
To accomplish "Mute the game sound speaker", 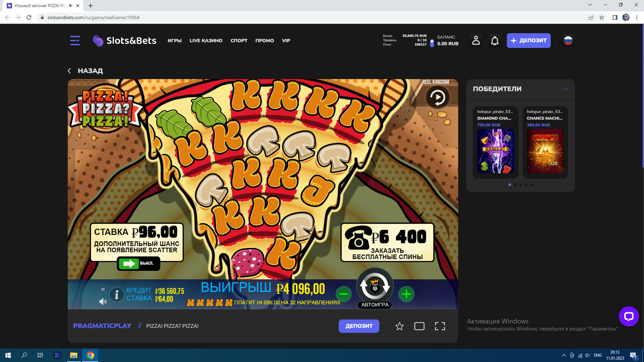I will tap(103, 302).
